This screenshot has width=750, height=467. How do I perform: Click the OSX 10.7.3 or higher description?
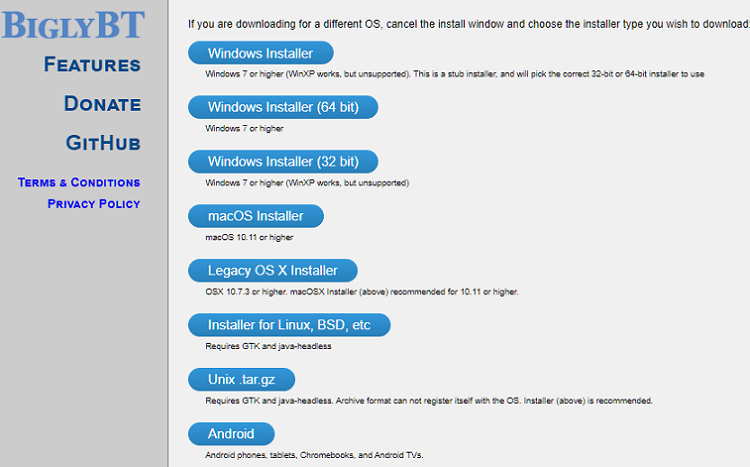point(362,292)
